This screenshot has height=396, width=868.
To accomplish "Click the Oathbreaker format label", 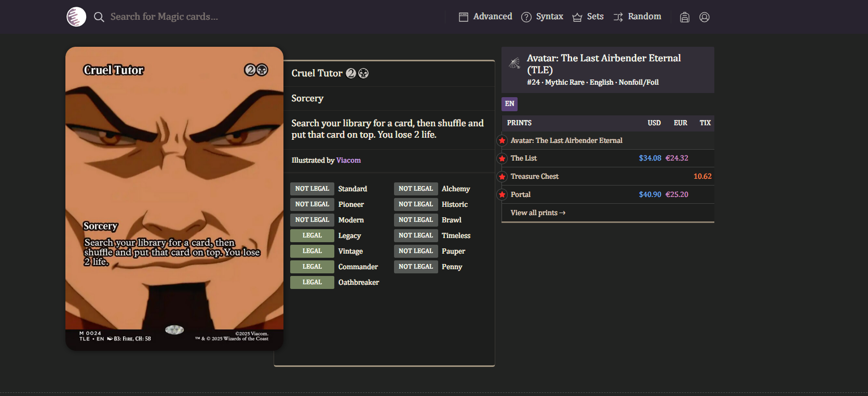I will tap(359, 282).
